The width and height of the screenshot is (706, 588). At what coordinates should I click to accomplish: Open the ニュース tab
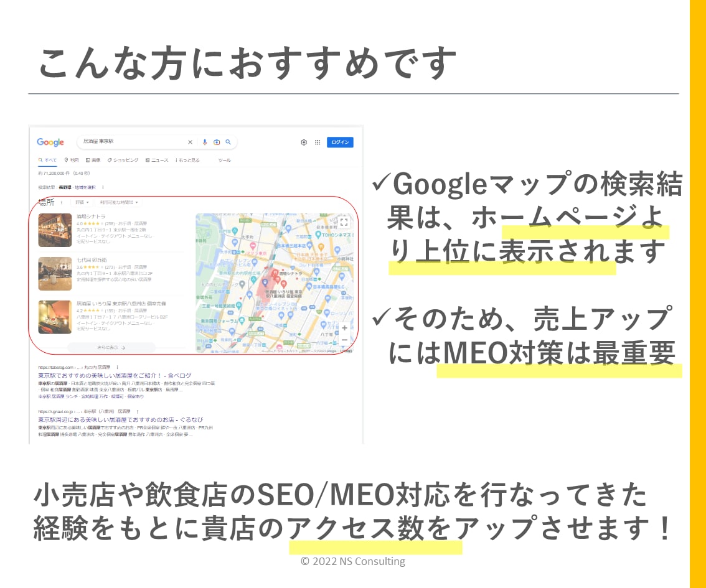(x=157, y=160)
